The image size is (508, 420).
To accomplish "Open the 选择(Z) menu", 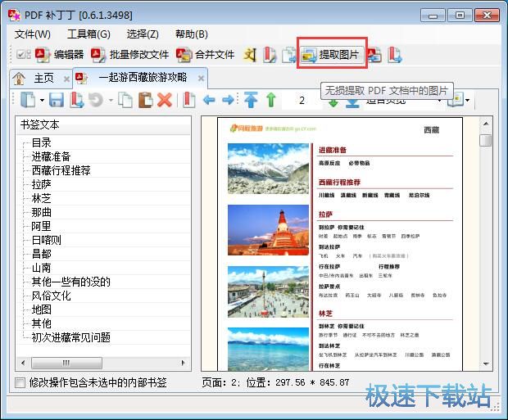I will tap(143, 34).
